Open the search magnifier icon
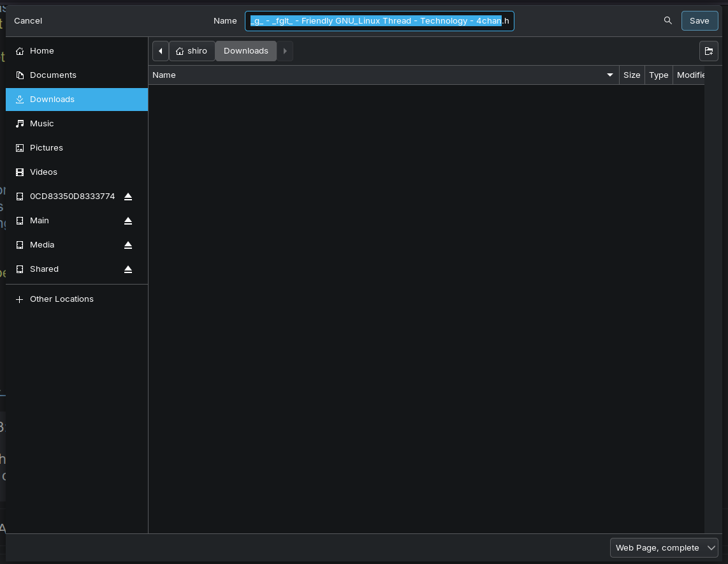The width and height of the screenshot is (728, 564). (x=667, y=20)
